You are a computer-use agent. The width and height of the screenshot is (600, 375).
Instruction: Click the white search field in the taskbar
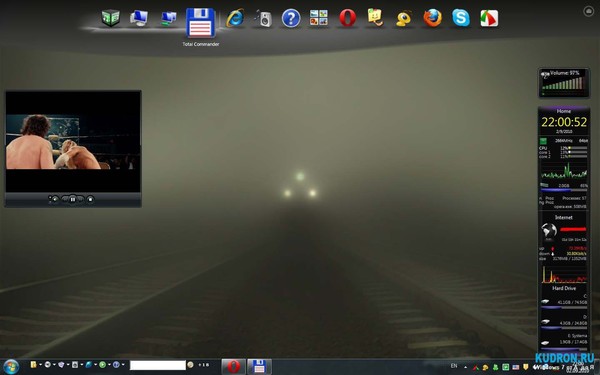tap(158, 365)
